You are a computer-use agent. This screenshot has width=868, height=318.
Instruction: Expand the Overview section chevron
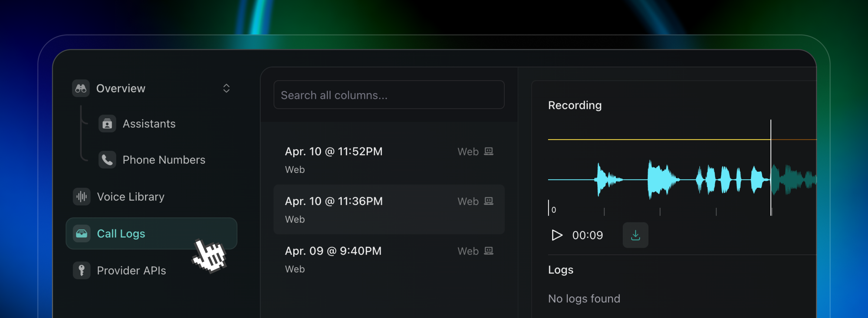point(226,89)
